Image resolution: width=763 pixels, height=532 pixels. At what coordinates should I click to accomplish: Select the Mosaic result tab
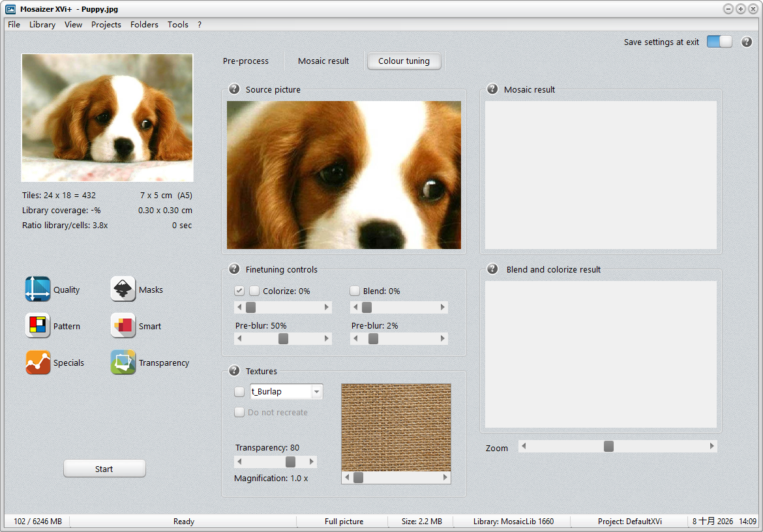[x=323, y=61]
